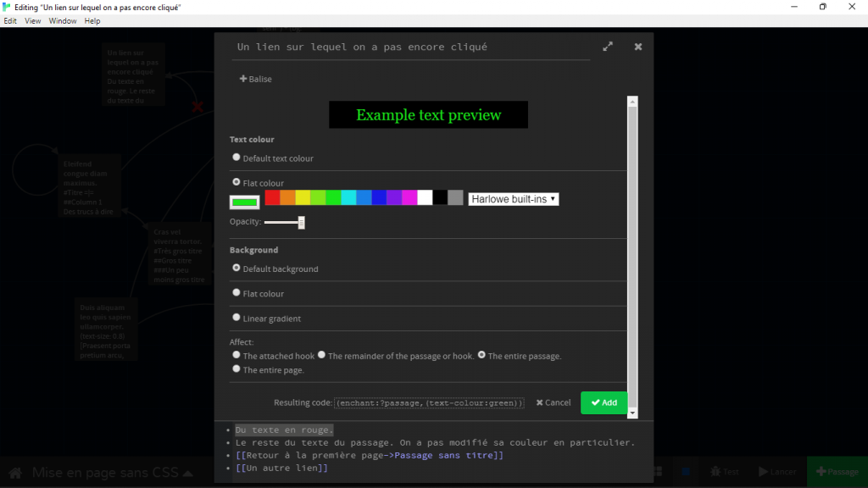Viewport: 868px width, 488px height.
Task: Select Linear gradient background option
Action: point(236,318)
